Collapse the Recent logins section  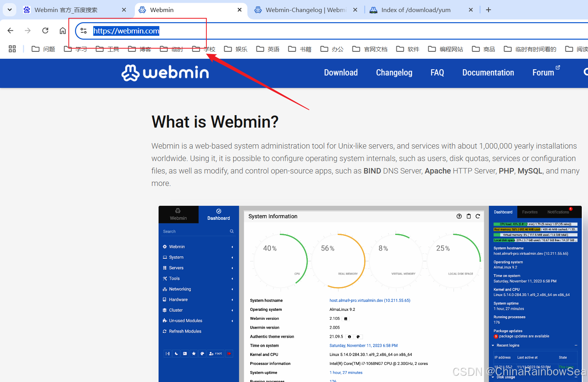(x=576, y=345)
